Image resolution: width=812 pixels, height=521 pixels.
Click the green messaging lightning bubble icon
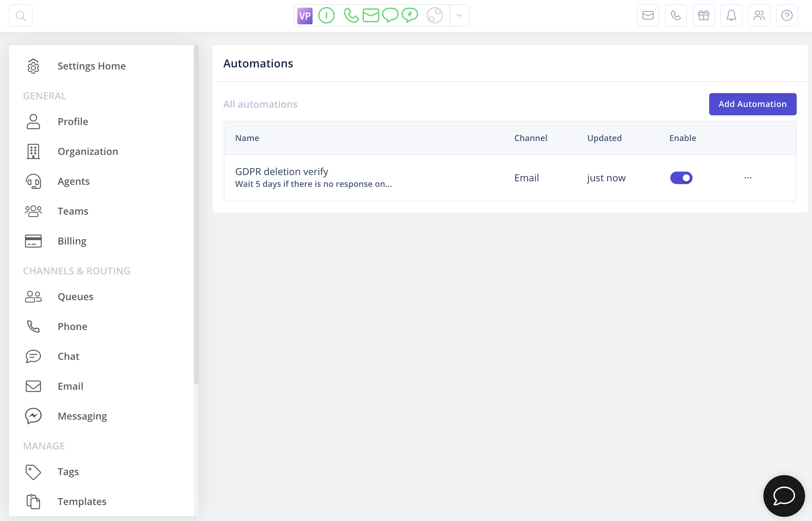coord(410,16)
